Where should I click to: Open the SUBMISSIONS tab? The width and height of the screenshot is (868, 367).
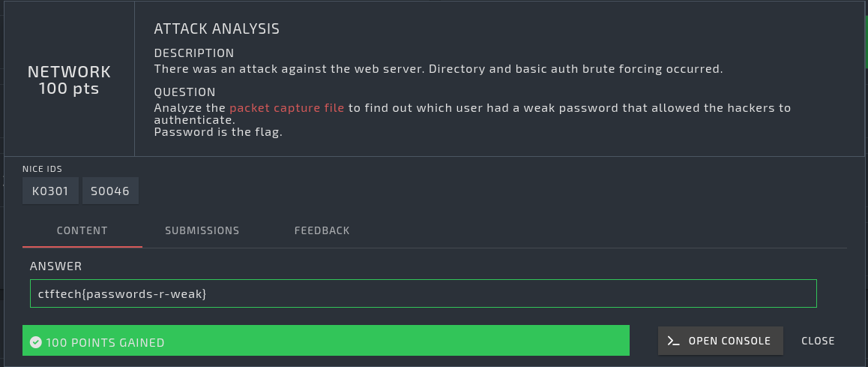tap(202, 230)
